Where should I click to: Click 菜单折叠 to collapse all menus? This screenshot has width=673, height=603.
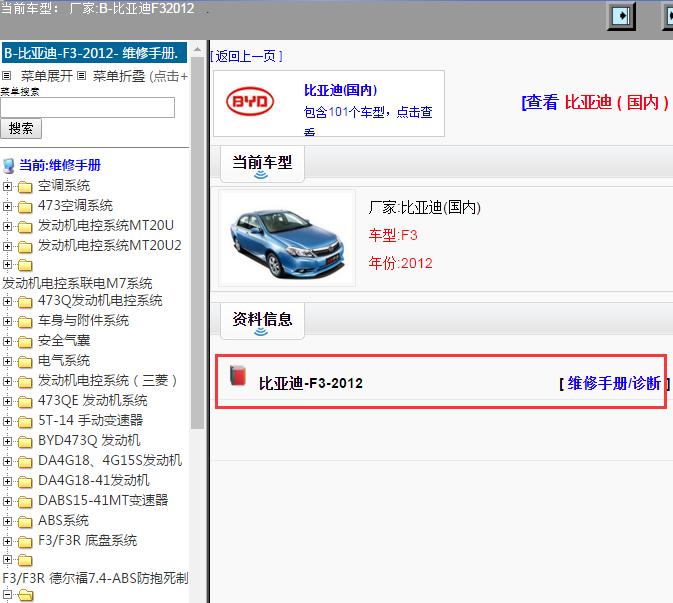point(119,76)
